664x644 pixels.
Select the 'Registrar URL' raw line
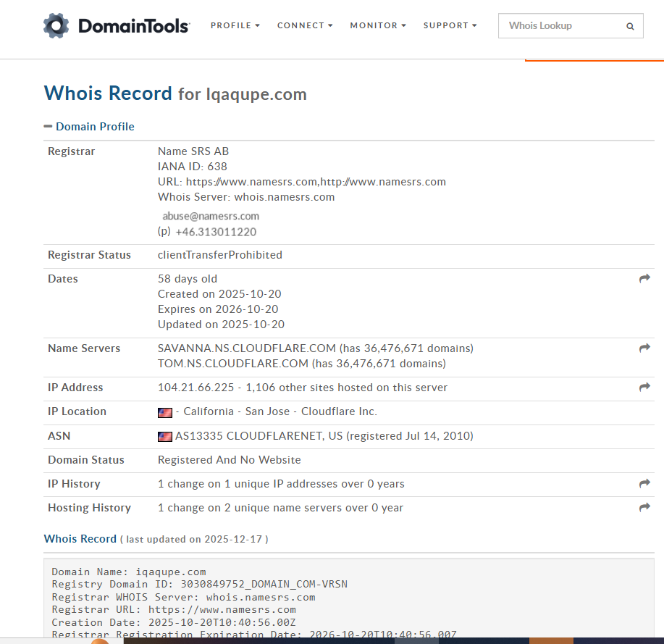174,610
